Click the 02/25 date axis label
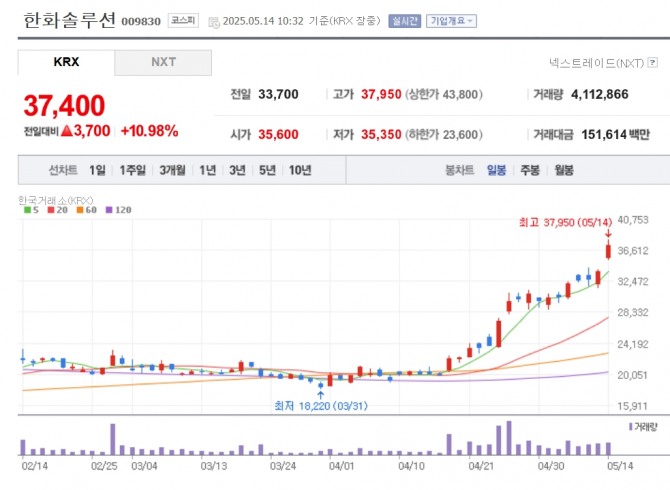 [x=104, y=466]
